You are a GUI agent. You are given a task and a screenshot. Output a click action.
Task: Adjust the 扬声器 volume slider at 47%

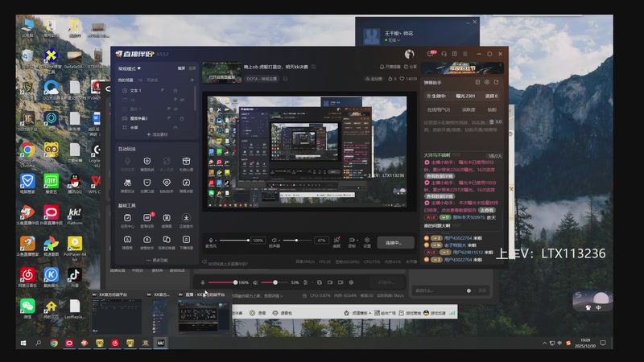(296, 240)
